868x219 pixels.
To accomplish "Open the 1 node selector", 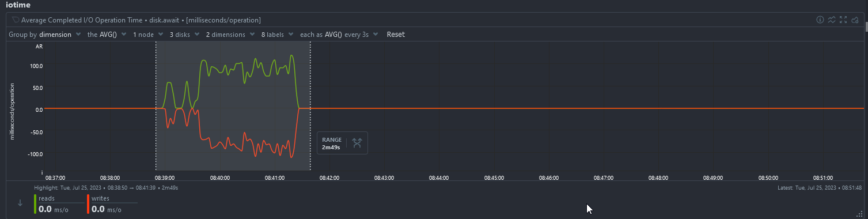I will (147, 35).
